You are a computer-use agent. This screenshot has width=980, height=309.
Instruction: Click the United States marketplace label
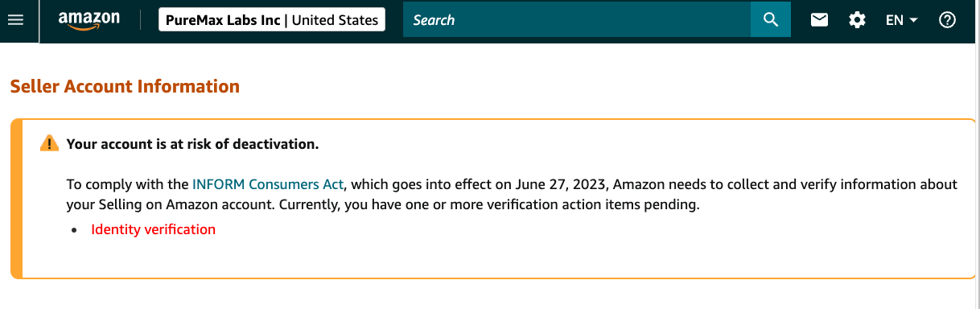coord(335,20)
